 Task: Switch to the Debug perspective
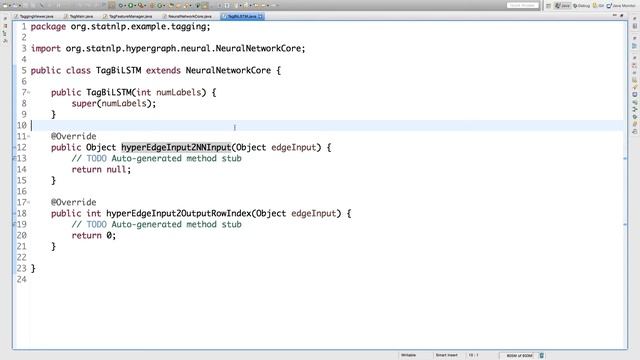[x=581, y=6]
